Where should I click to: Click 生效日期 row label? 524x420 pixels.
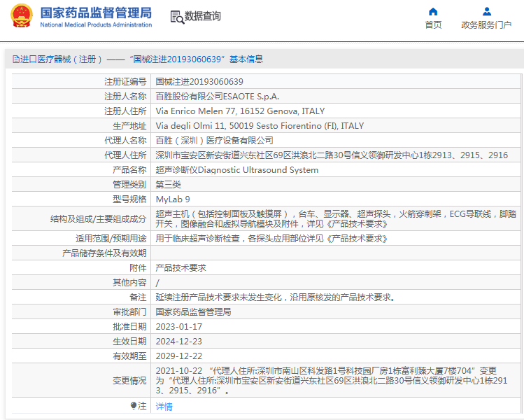(129, 342)
